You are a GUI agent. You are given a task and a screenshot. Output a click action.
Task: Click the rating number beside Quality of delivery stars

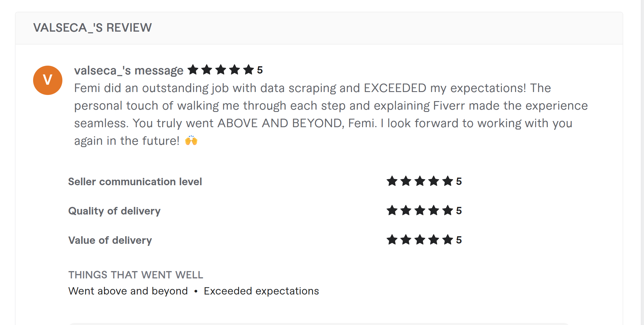pos(459,211)
